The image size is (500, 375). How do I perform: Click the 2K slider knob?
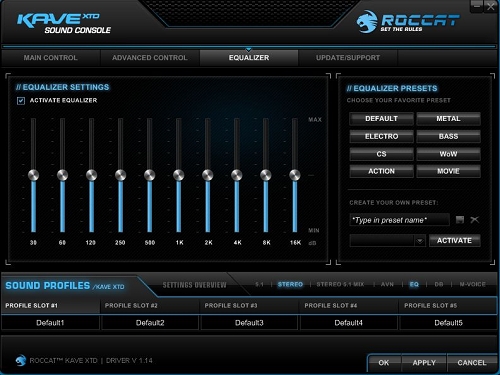coord(208,175)
